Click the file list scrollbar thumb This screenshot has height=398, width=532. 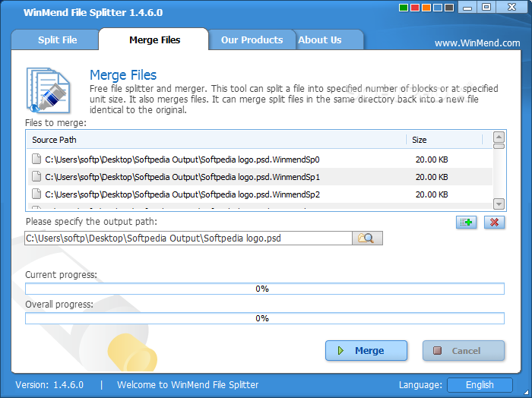pyautogui.click(x=499, y=146)
